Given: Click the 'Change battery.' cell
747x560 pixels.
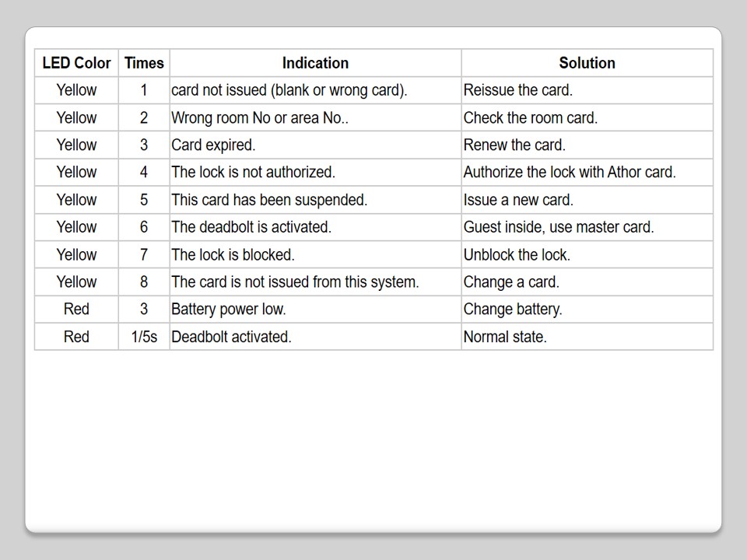Looking at the screenshot, I should pyautogui.click(x=513, y=310).
